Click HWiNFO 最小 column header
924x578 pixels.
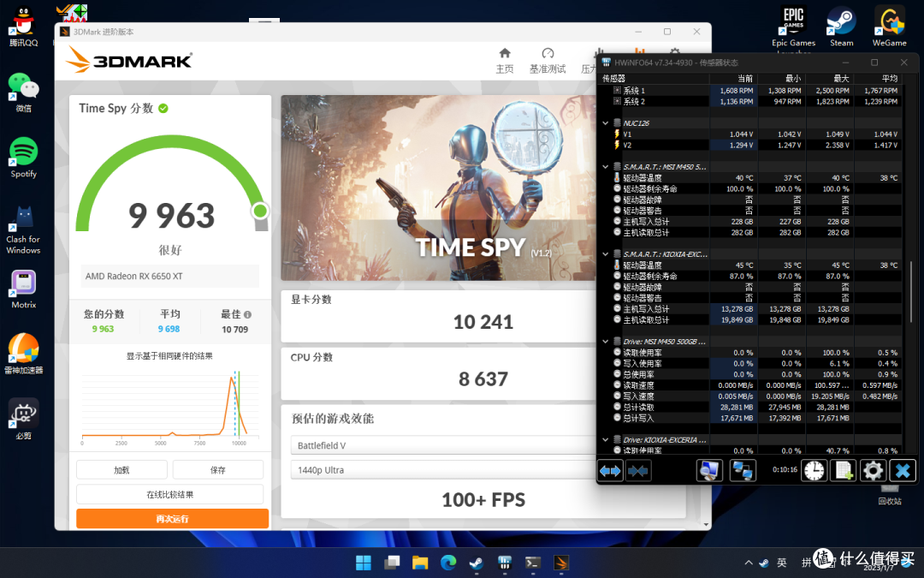(x=781, y=79)
